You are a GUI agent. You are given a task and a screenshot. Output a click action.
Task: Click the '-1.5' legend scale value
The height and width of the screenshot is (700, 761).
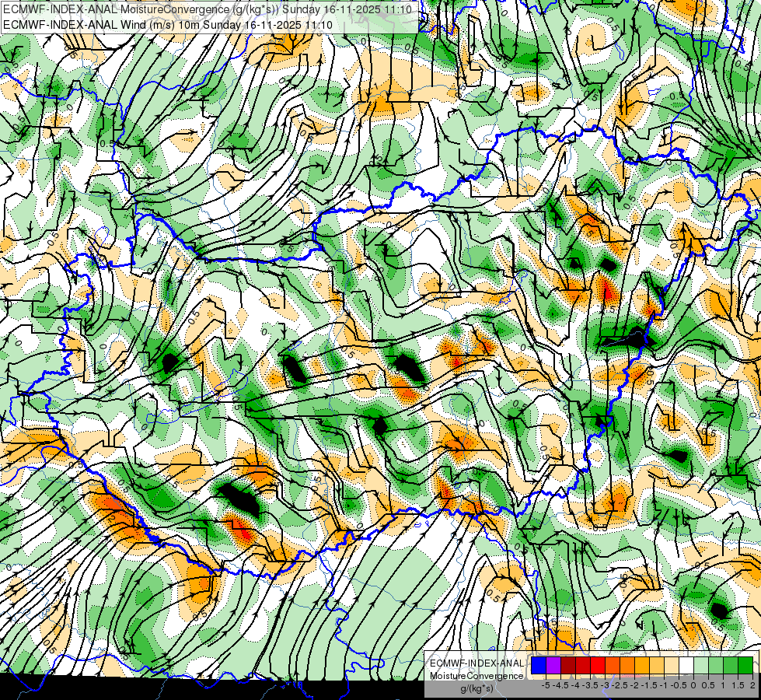[649, 685]
